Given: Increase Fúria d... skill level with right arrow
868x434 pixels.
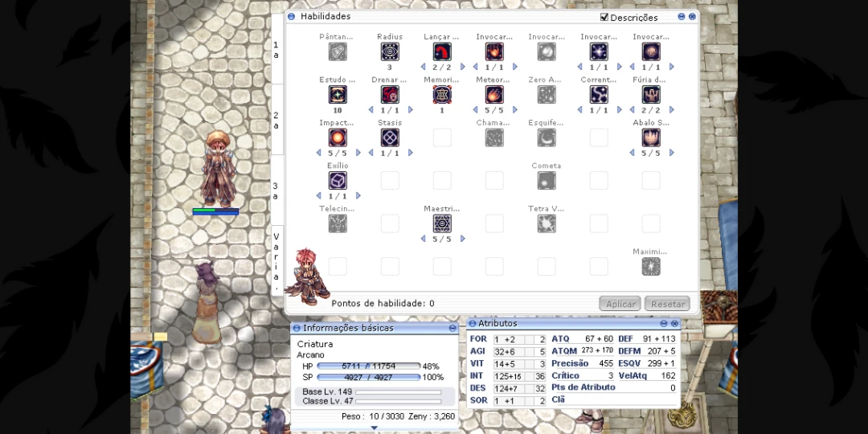Looking at the screenshot, I should (671, 109).
